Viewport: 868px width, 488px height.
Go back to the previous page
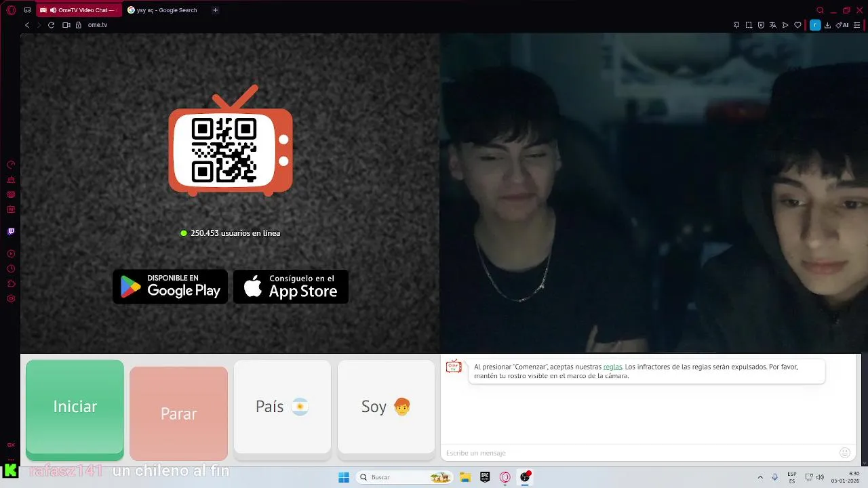coord(27,25)
